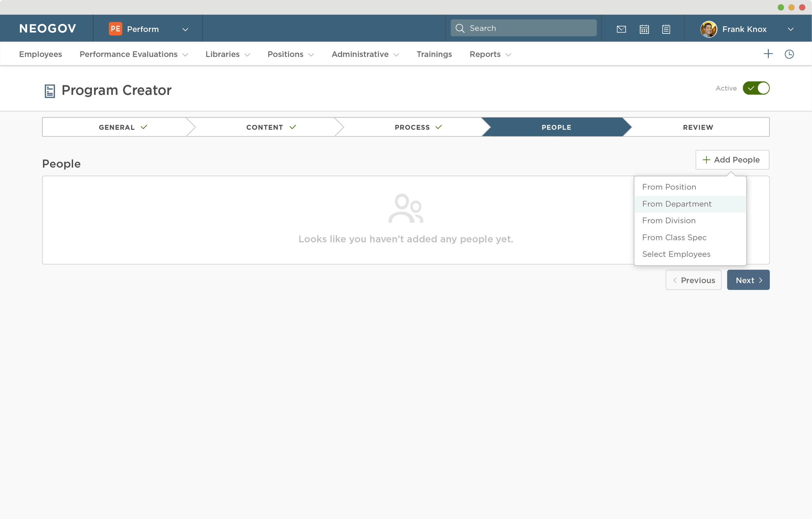Choose Select Employees in dropdown
This screenshot has width=812, height=519.
(x=690, y=254)
